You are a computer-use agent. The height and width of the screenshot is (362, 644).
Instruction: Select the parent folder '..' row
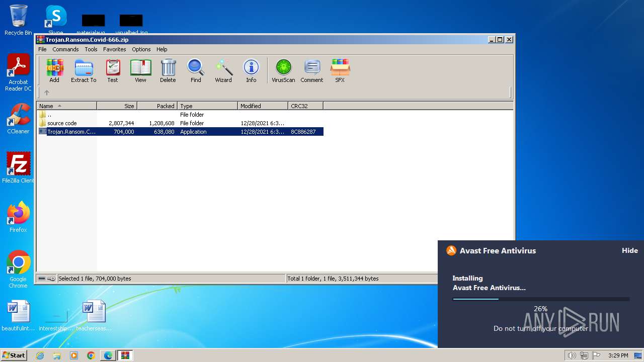pyautogui.click(x=180, y=115)
